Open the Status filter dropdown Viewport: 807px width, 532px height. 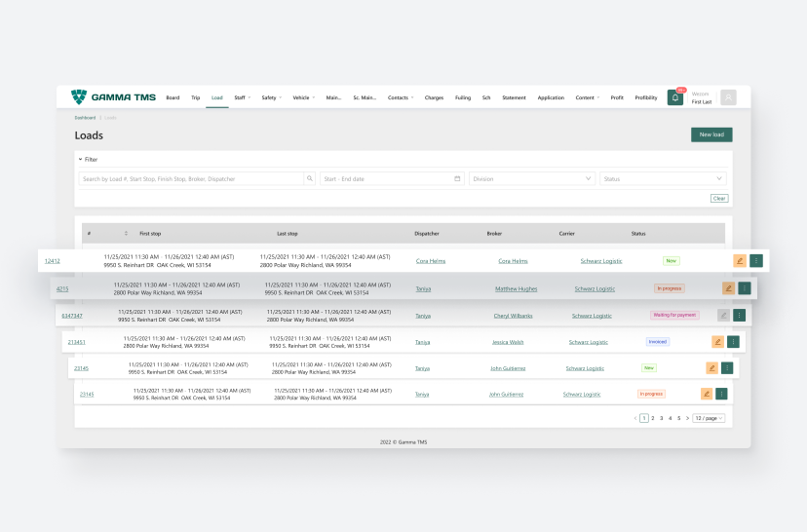pos(663,179)
